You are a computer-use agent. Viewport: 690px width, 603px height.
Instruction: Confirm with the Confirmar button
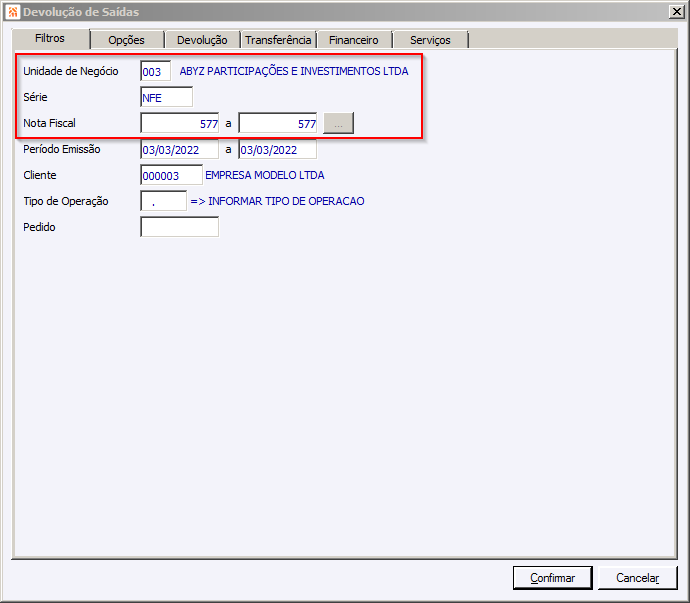[552, 577]
